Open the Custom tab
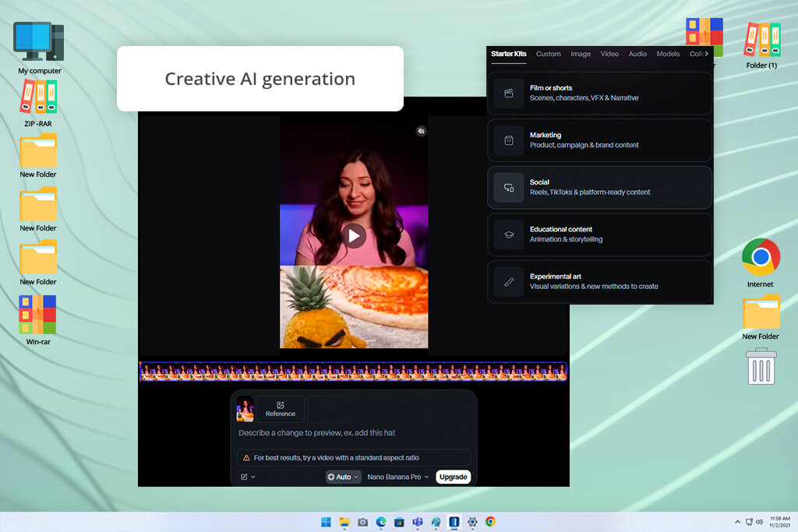This screenshot has height=532, width=798. (548, 54)
